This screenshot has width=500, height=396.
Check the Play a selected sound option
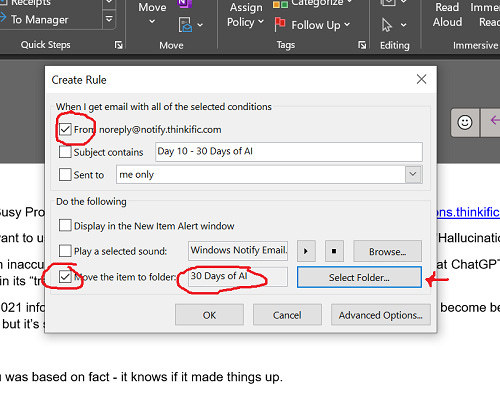65,251
